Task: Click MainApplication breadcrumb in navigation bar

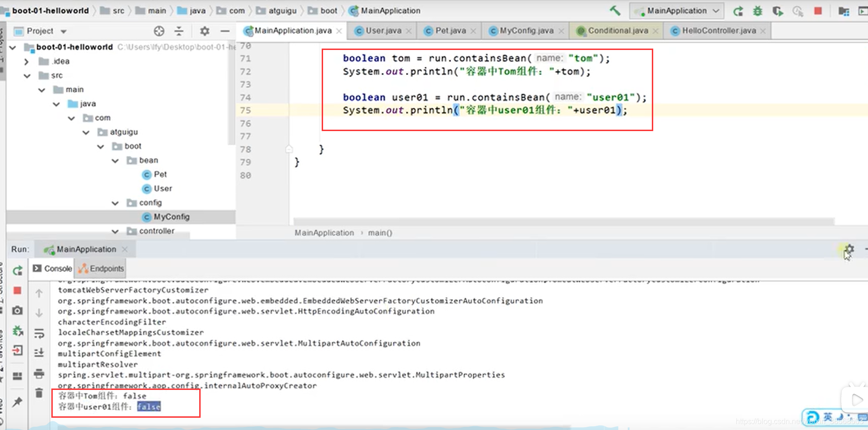Action: [x=384, y=10]
